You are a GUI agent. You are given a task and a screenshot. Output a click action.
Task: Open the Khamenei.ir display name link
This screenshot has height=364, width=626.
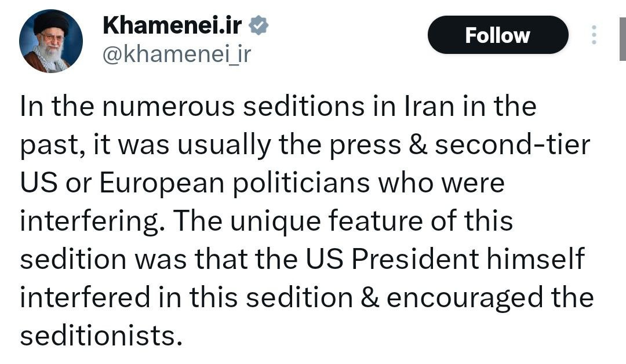coord(172,25)
